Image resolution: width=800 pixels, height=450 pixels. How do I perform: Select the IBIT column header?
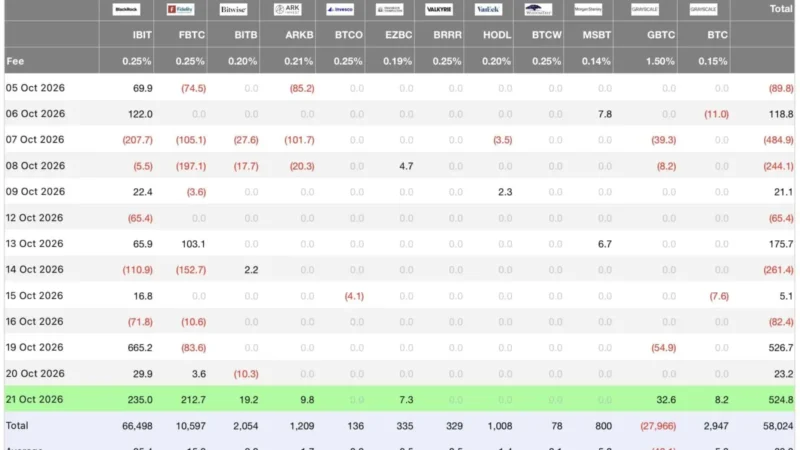click(142, 35)
